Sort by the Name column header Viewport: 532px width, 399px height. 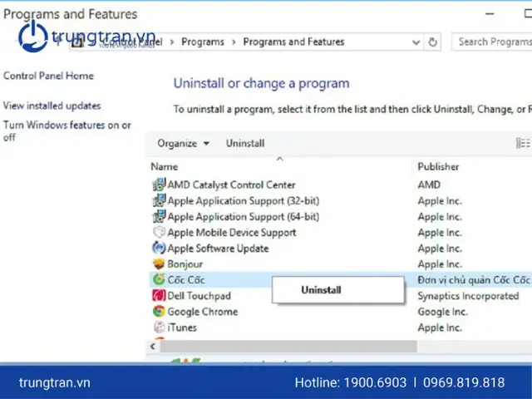tap(165, 166)
